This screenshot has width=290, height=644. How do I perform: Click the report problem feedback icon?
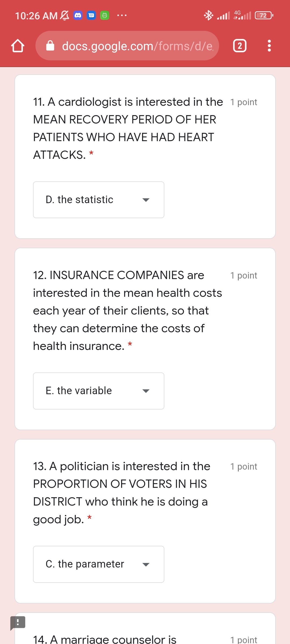[x=18, y=623]
